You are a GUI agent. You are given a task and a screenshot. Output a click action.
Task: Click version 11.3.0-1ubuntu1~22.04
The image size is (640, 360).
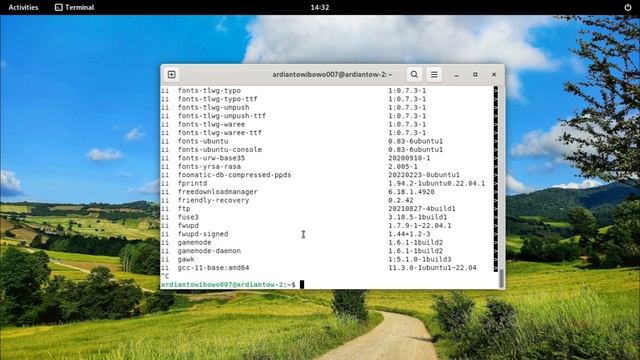pyautogui.click(x=432, y=268)
